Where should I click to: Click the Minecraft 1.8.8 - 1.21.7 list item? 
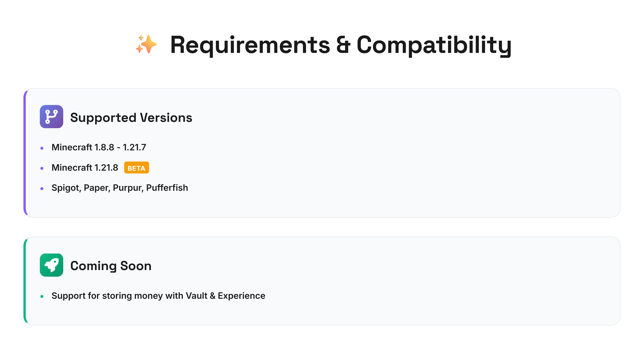click(99, 147)
